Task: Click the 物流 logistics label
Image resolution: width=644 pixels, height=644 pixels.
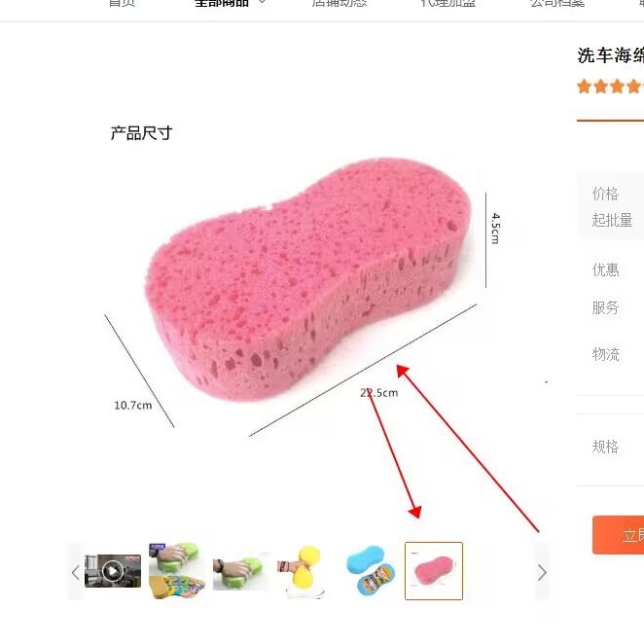Action: [x=605, y=354]
